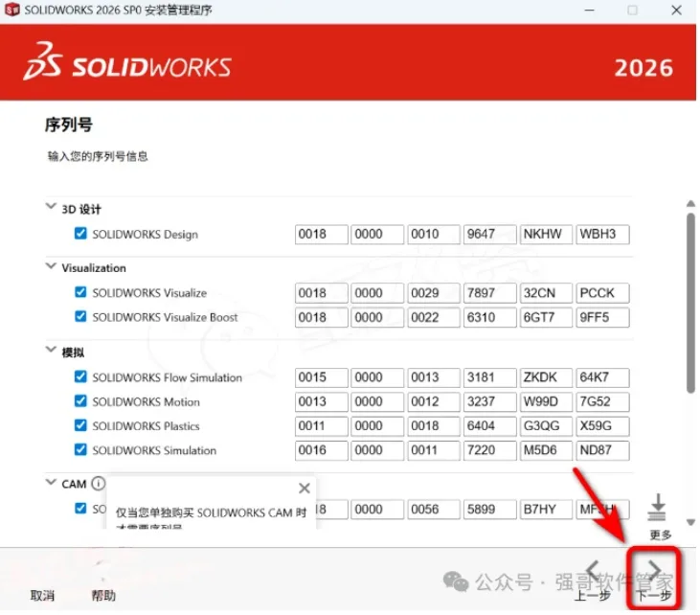Uncheck SOLIDWORKS Design checkbox
The height and width of the screenshot is (615, 700).
(x=80, y=233)
